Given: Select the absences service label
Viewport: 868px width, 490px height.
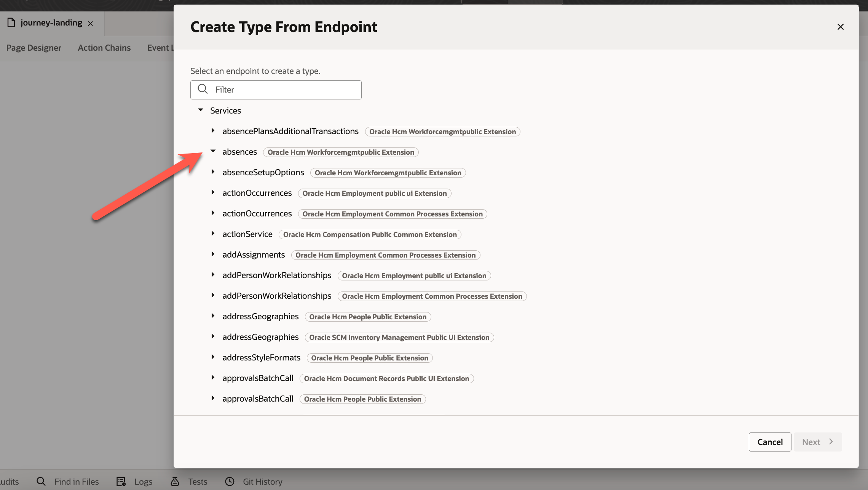Looking at the screenshot, I should (240, 152).
